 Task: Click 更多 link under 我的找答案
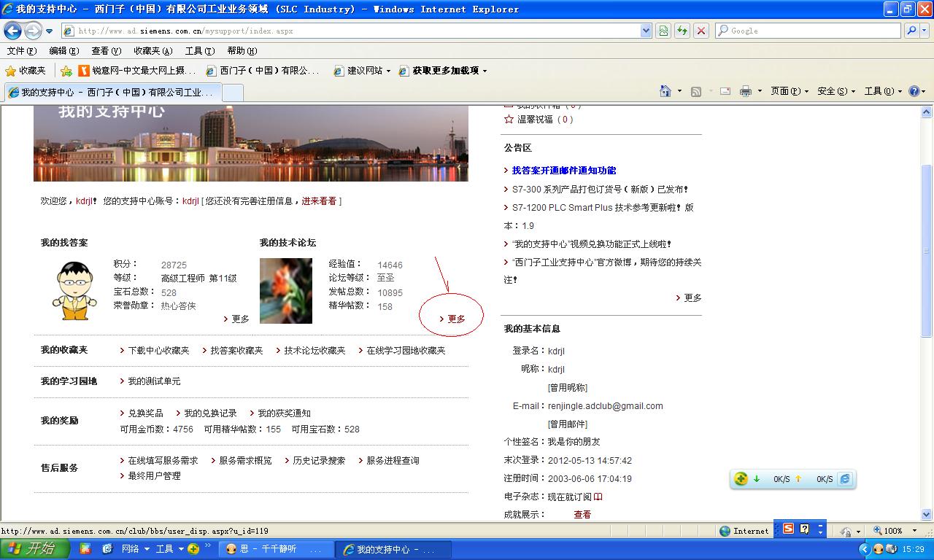[240, 319]
